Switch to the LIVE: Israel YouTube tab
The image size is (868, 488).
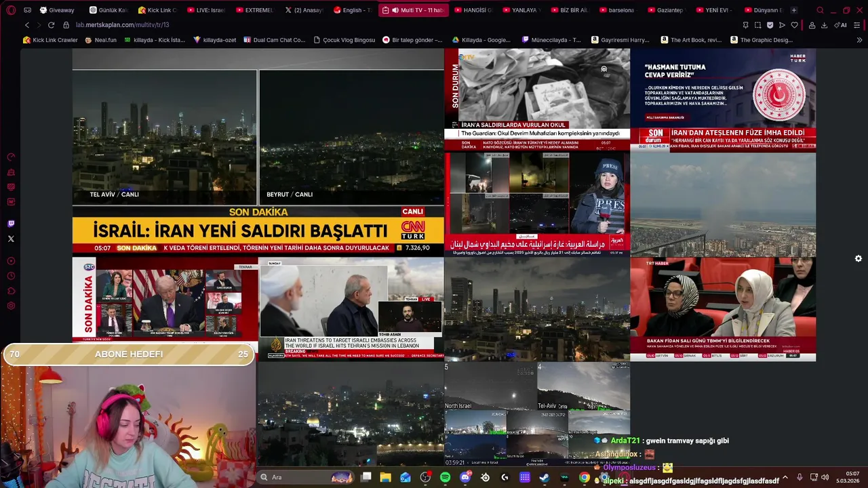click(205, 10)
